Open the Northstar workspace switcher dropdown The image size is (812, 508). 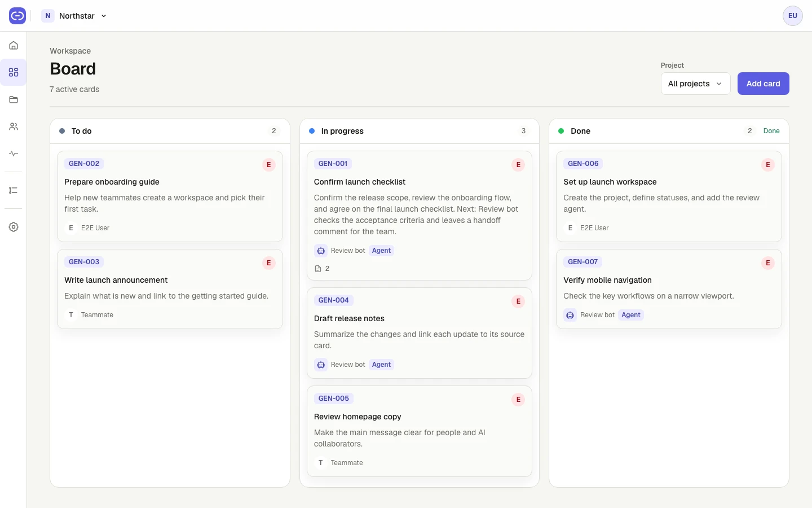75,16
